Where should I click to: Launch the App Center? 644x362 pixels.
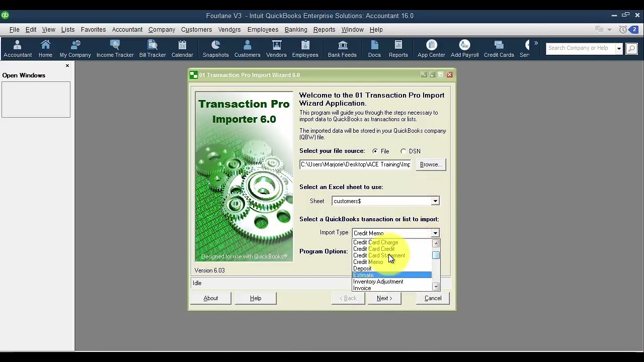coord(431,49)
